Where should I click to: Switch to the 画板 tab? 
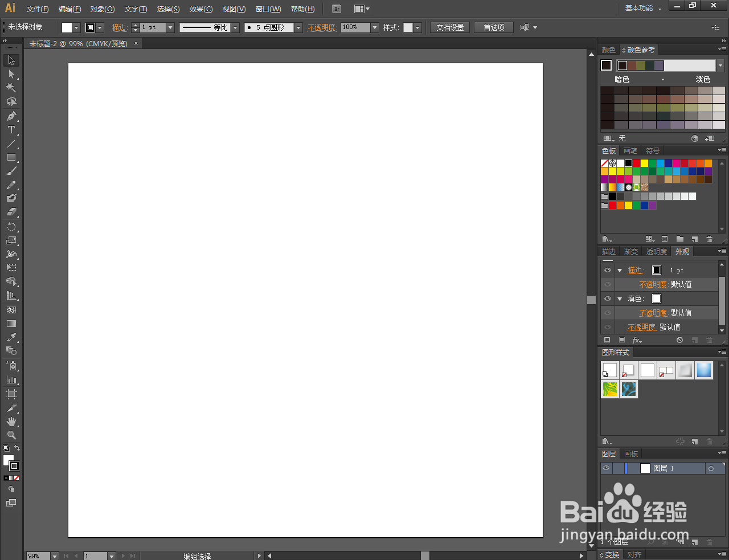[x=631, y=454]
